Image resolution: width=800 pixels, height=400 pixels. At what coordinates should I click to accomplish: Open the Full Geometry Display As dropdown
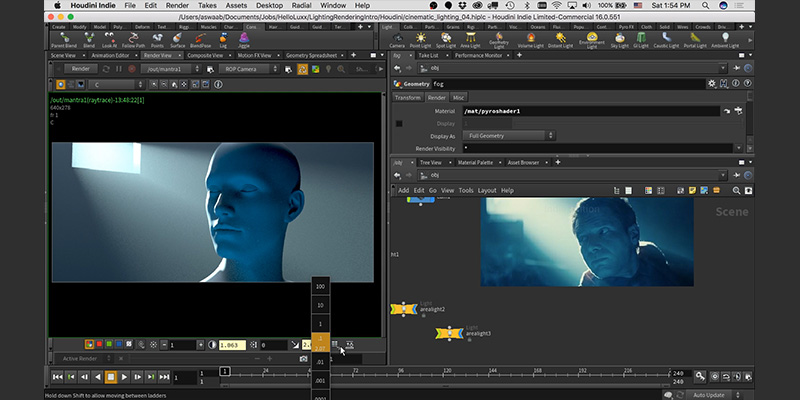coord(509,136)
